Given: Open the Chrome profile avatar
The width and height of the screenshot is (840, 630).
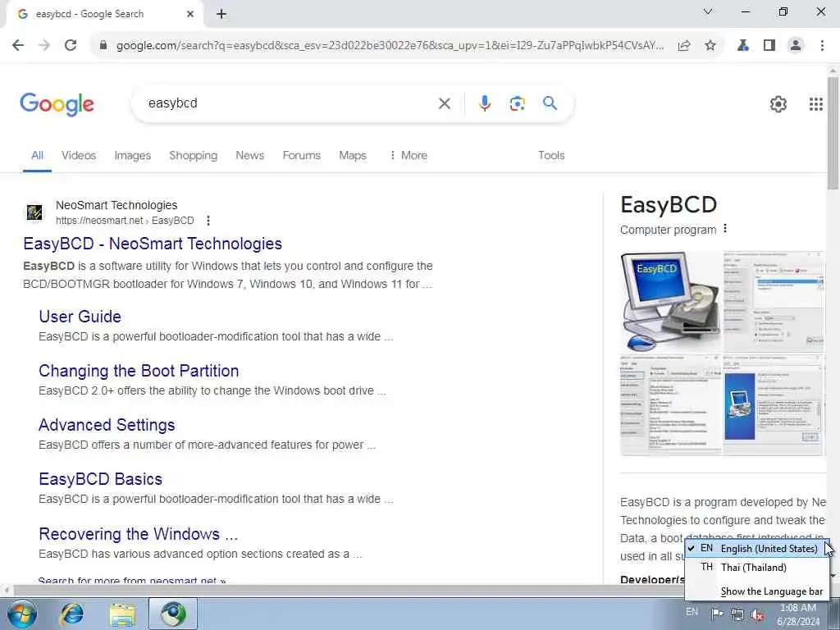Looking at the screenshot, I should [x=796, y=46].
